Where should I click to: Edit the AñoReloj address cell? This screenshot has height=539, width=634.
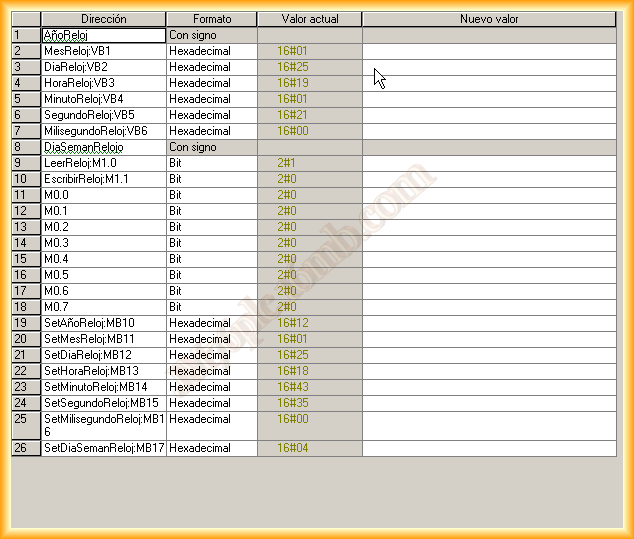(103, 35)
